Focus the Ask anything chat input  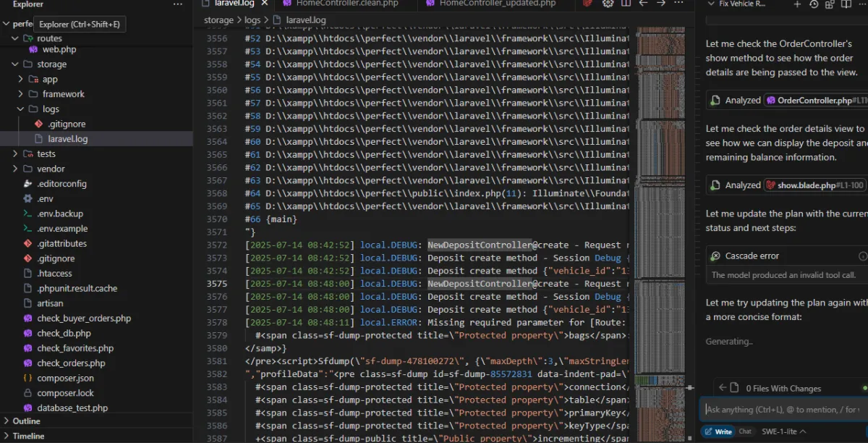781,410
